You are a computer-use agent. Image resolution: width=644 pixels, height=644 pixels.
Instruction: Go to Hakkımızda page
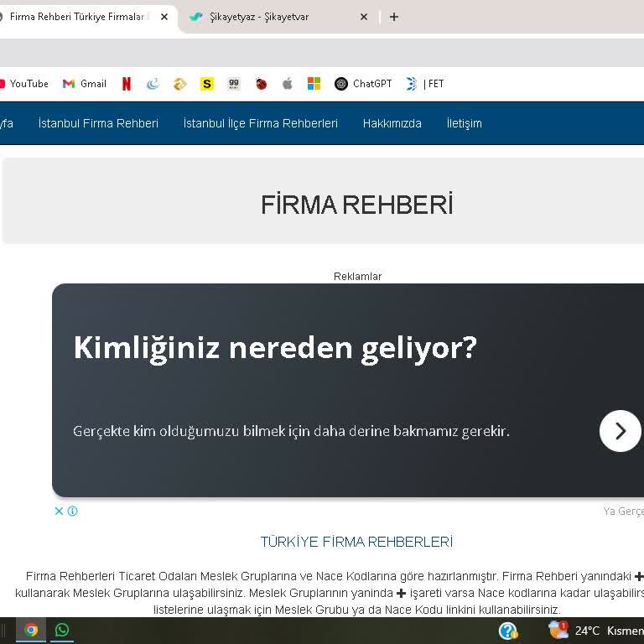392,123
